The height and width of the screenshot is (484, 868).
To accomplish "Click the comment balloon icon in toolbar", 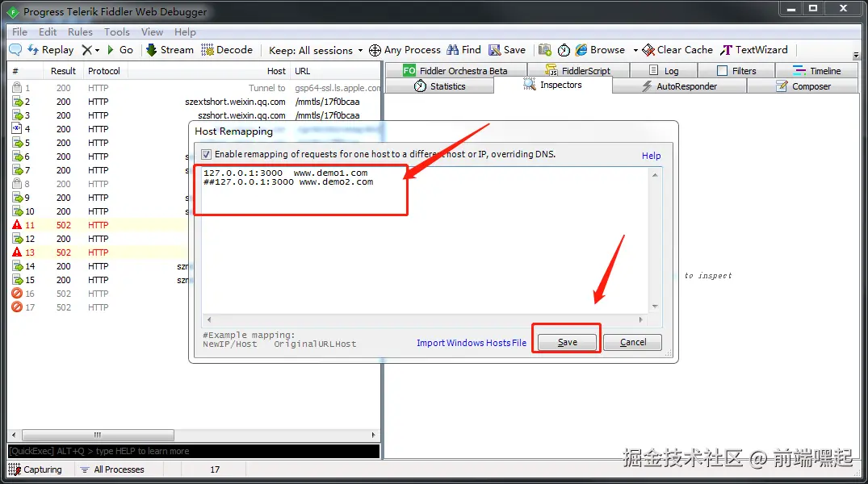I will tap(15, 50).
